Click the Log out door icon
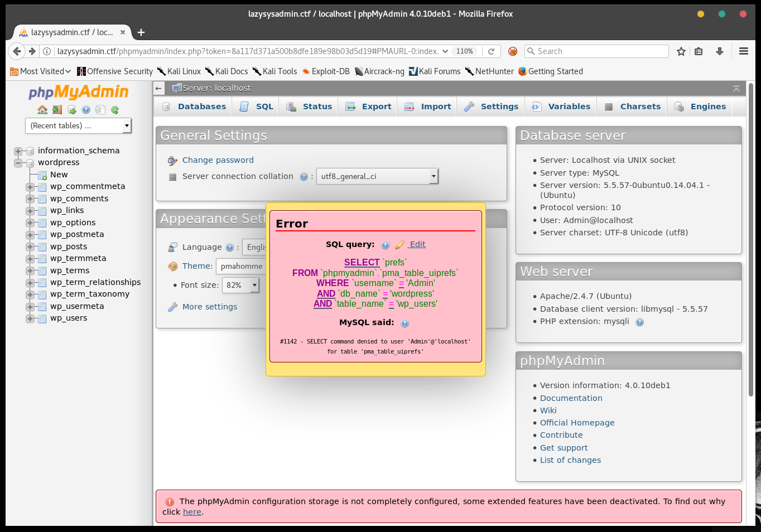 coord(57,110)
